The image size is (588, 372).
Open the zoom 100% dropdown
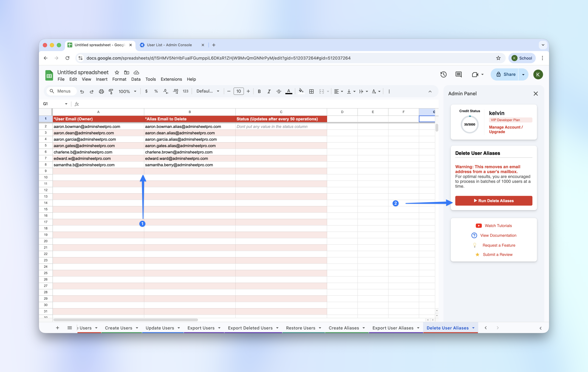coord(127,91)
